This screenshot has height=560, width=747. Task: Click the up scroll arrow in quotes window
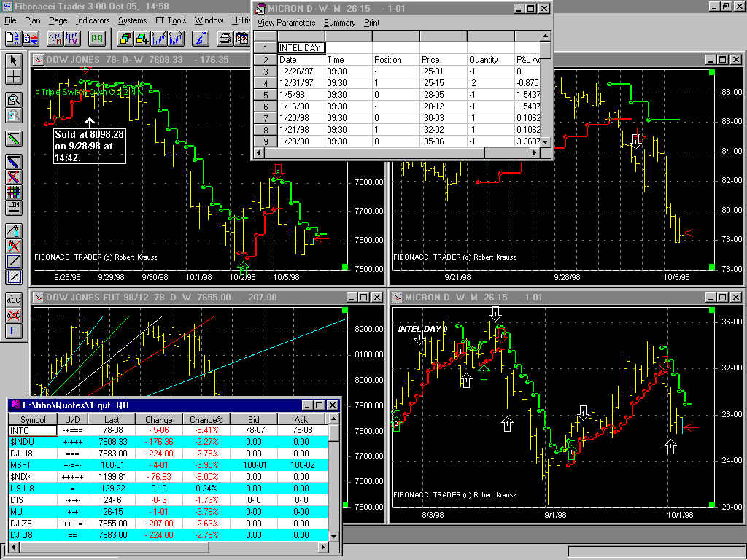click(x=334, y=419)
